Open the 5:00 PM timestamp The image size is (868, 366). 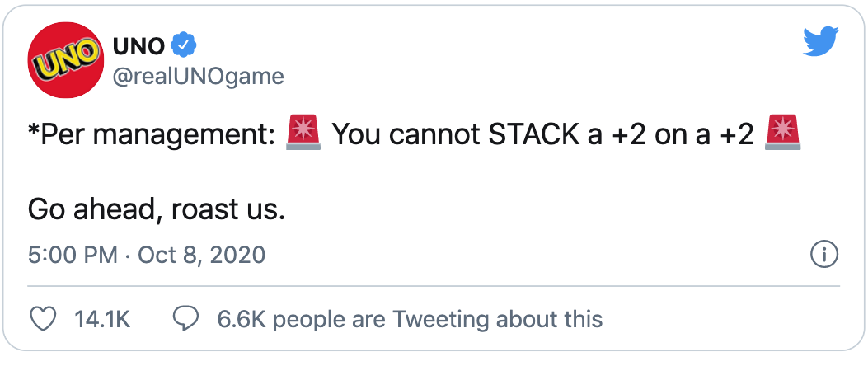(x=73, y=256)
